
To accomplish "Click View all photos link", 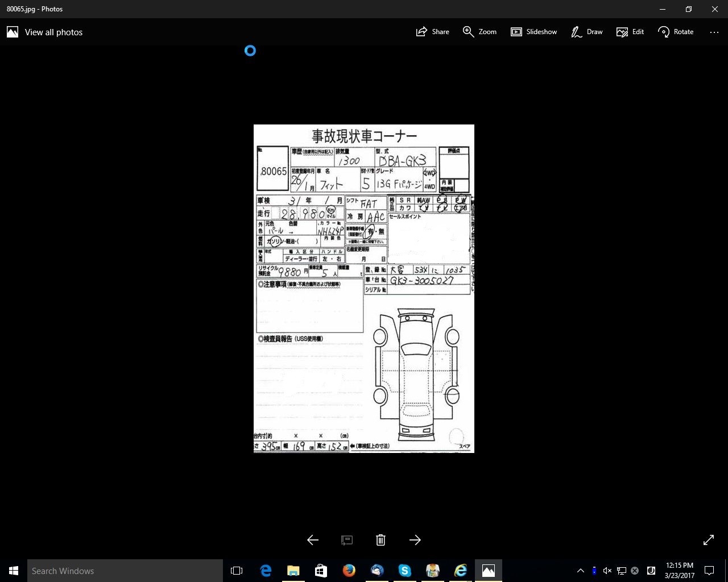I will tap(45, 32).
